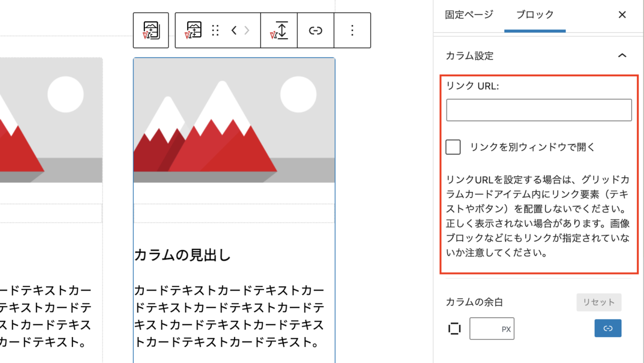
Task: Move the column block left with the arrow
Action: pyautogui.click(x=233, y=31)
